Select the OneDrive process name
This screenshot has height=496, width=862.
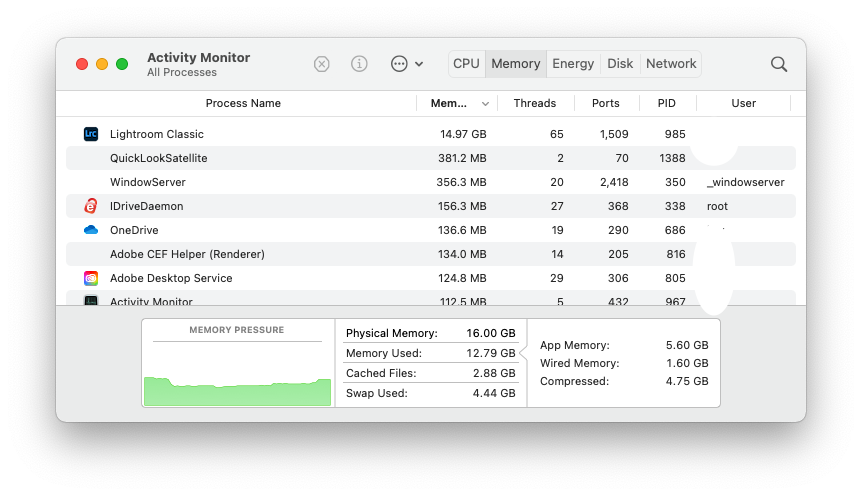point(134,230)
